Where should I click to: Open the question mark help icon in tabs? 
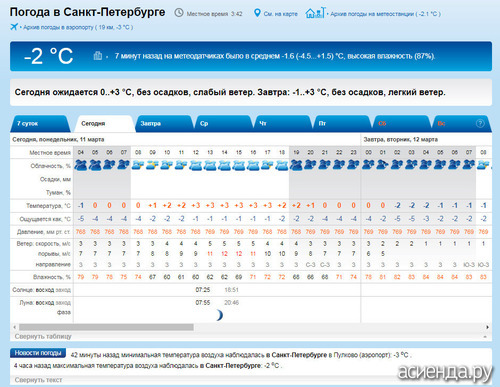480,123
